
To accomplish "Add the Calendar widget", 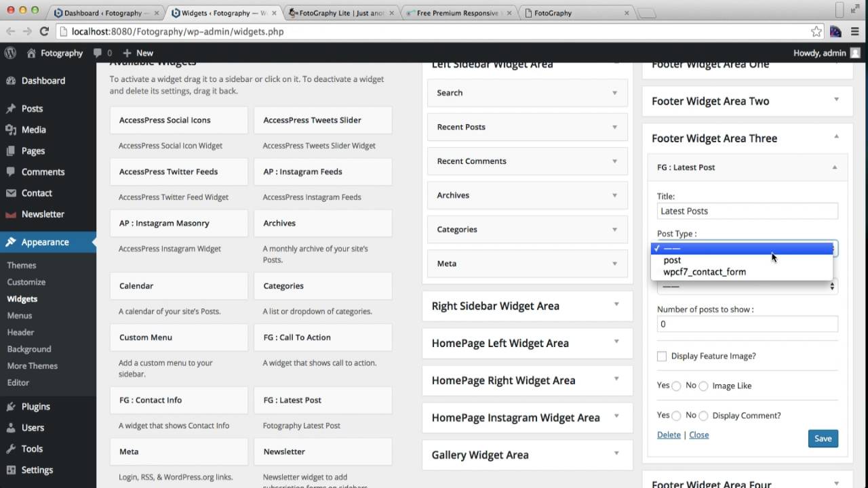I will [x=179, y=286].
